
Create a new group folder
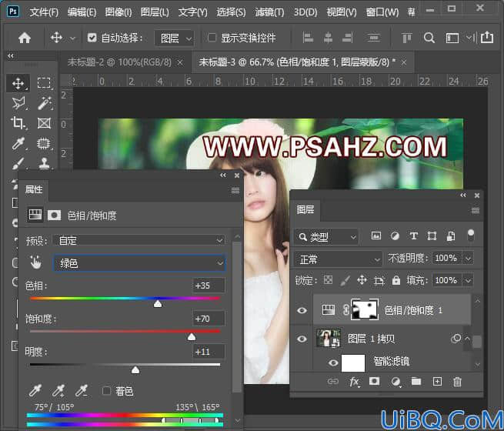point(416,381)
